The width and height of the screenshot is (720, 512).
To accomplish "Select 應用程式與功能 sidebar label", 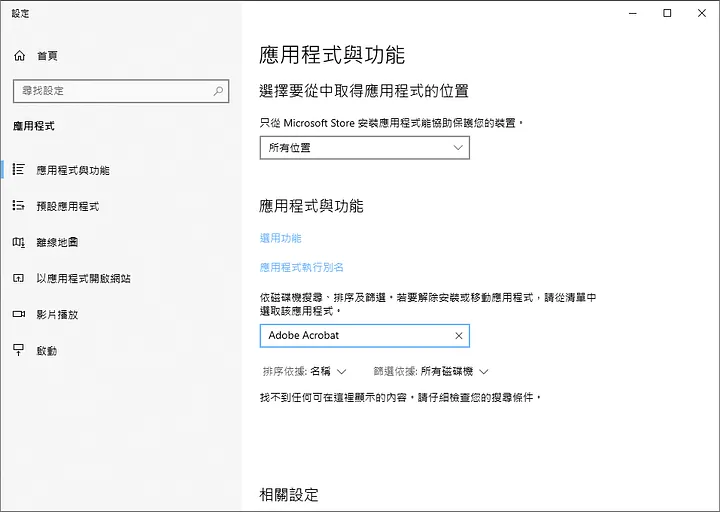I will click(73, 170).
